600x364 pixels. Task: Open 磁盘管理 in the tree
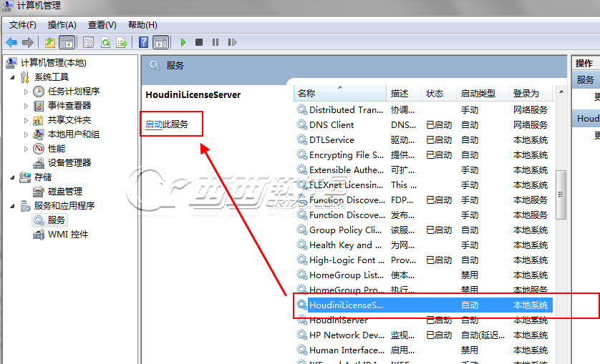[65, 192]
